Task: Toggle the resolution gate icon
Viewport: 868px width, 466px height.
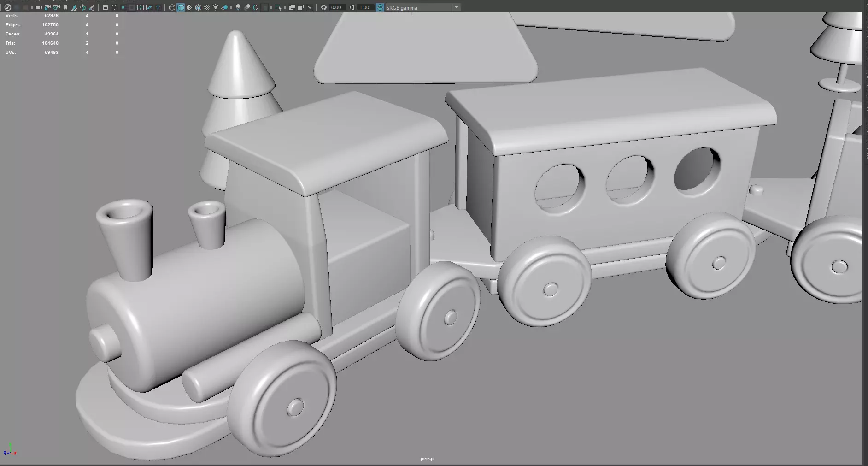Action: (x=123, y=7)
